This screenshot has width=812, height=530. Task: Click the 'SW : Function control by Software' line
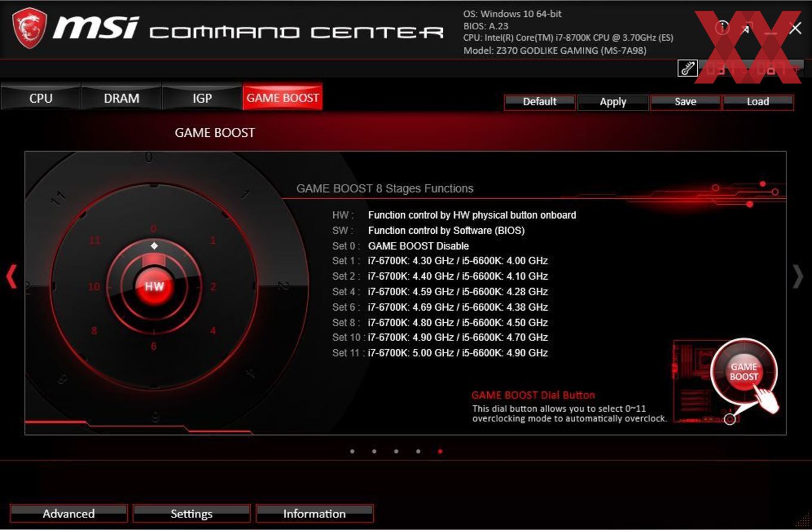[x=429, y=230]
